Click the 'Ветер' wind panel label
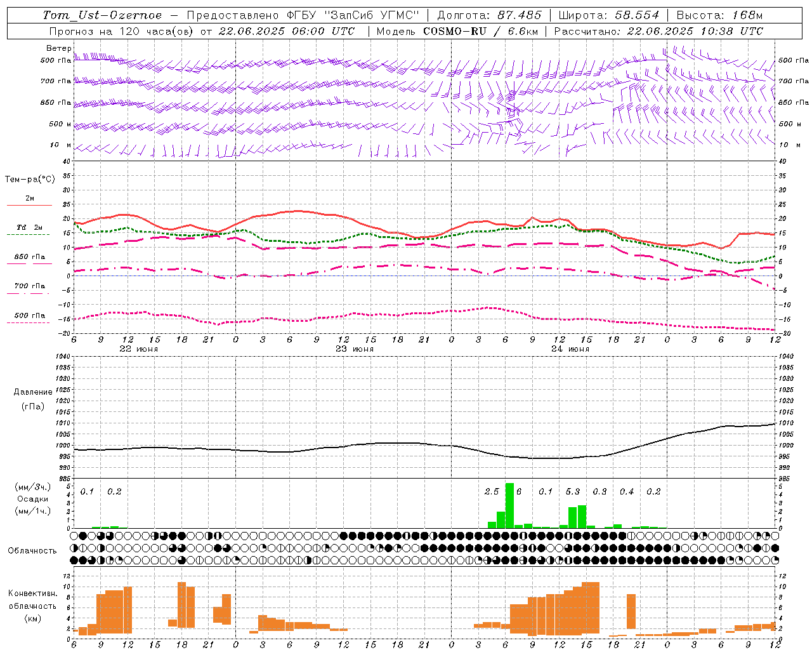This screenshot has height=650, width=812. pos(58,48)
